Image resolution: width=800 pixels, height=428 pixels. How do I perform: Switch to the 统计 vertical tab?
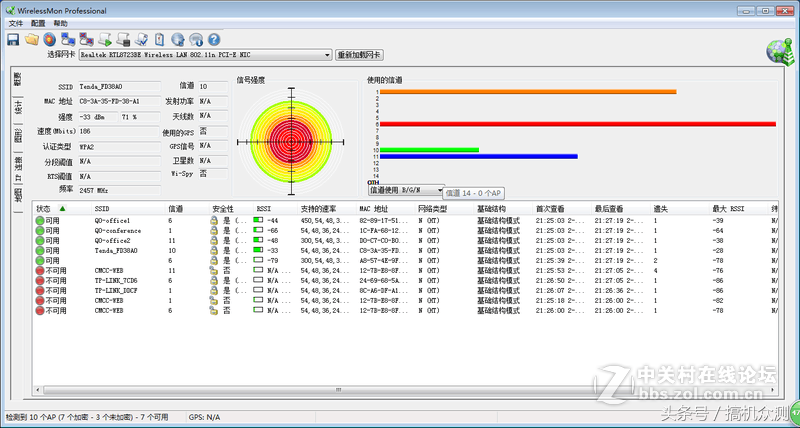(18, 108)
